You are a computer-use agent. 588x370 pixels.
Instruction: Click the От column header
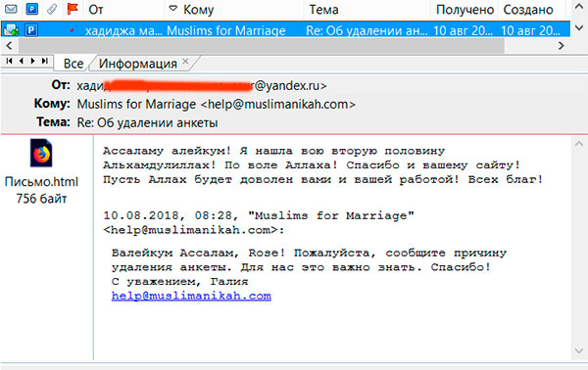[96, 10]
